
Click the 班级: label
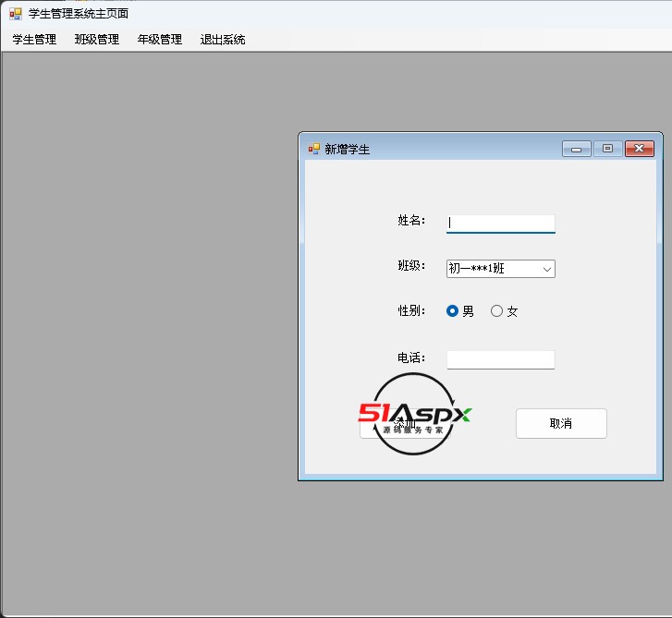pos(411,265)
